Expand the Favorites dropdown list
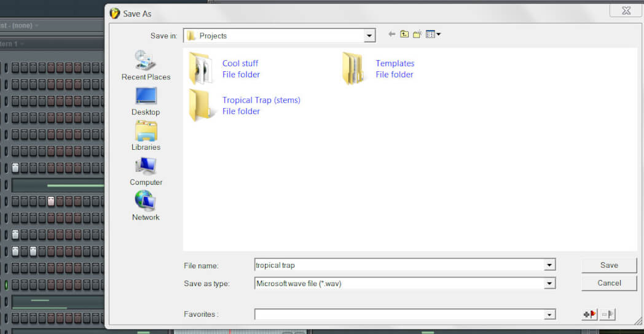The image size is (644, 334). tap(549, 314)
